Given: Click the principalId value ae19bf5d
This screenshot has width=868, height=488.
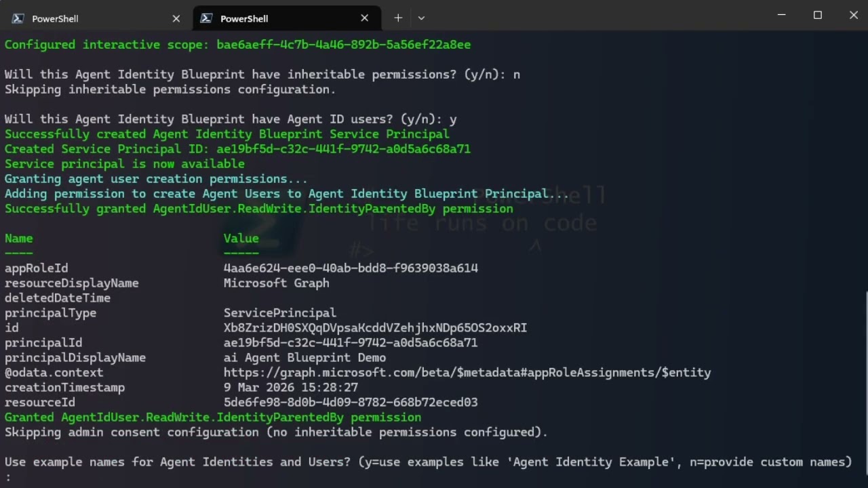Looking at the screenshot, I should click(x=351, y=343).
